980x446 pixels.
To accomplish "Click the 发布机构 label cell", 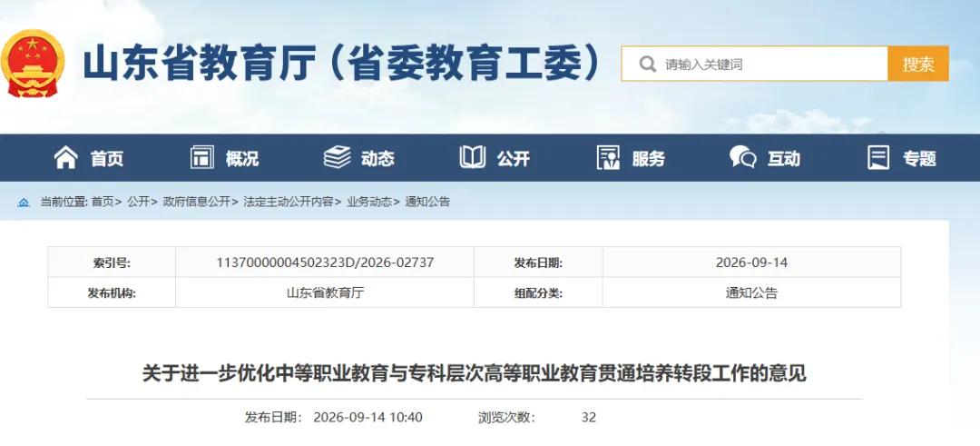I will pyautogui.click(x=112, y=292).
